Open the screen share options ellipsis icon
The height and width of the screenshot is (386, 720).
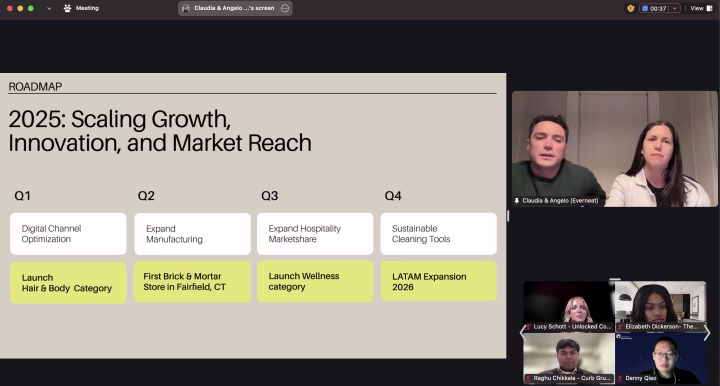click(x=285, y=8)
